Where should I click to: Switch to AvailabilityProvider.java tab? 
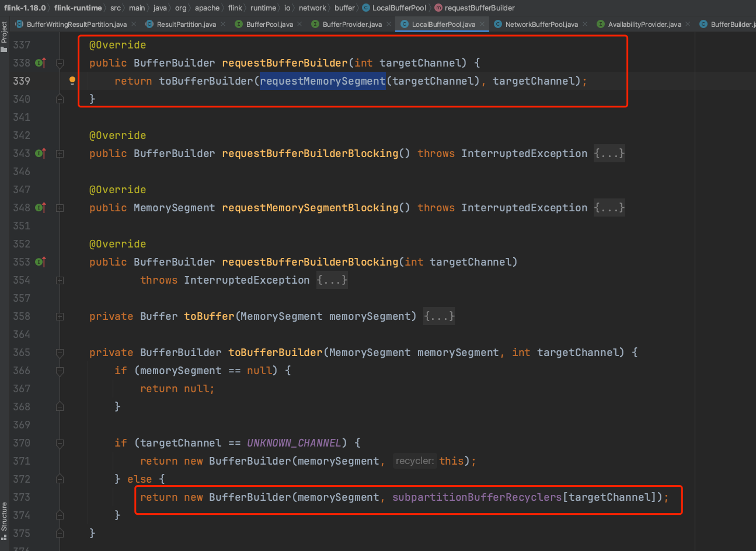pyautogui.click(x=644, y=24)
